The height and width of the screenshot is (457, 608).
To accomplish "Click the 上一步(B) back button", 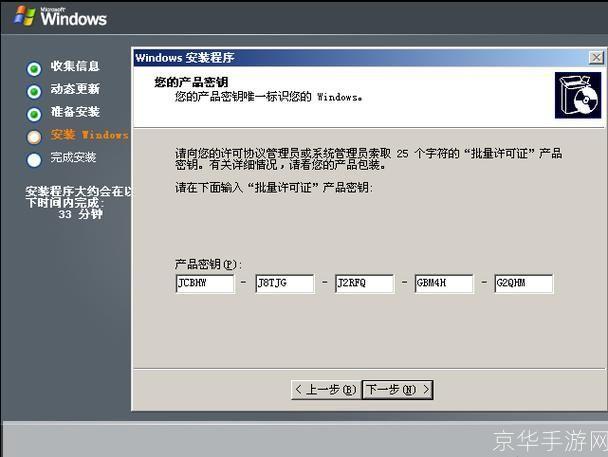I will pyautogui.click(x=326, y=389).
